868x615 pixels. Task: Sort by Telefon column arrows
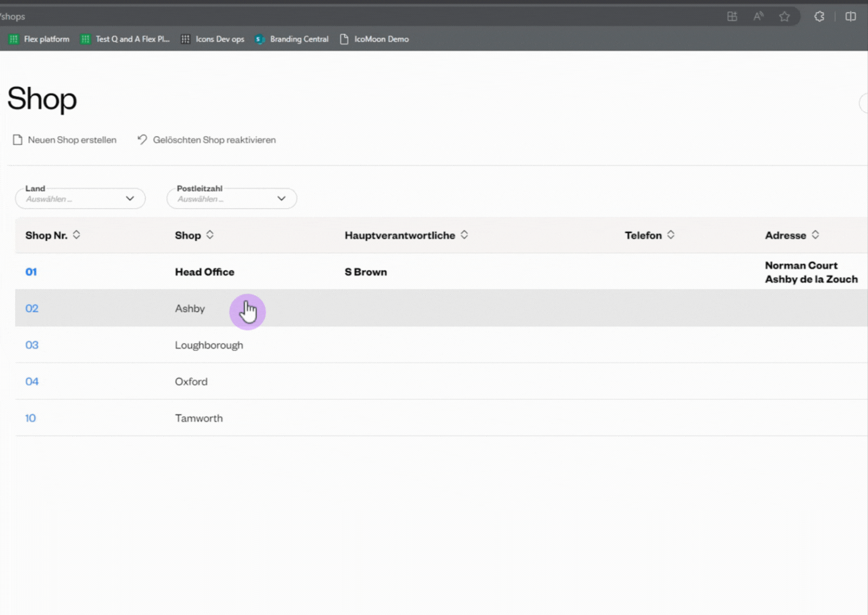(671, 235)
